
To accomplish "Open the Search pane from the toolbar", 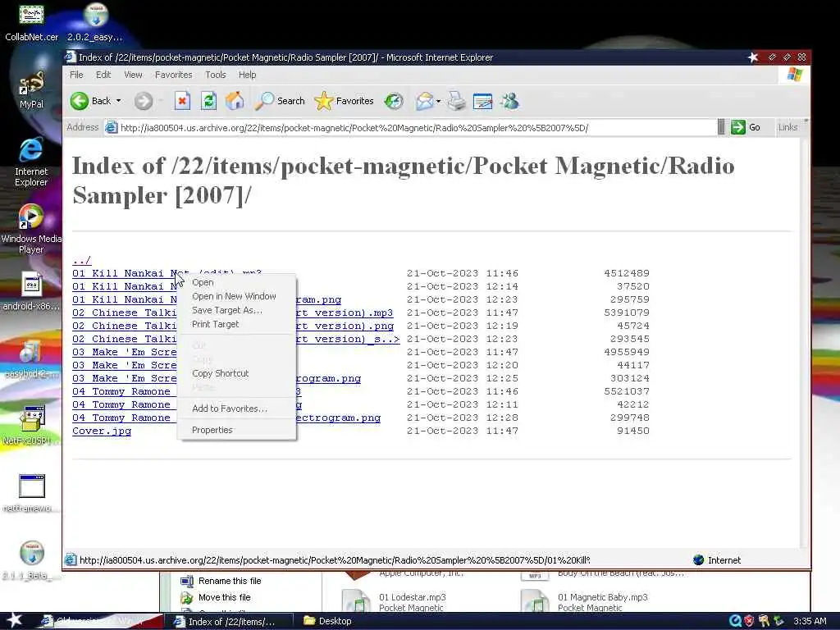I will pos(280,101).
